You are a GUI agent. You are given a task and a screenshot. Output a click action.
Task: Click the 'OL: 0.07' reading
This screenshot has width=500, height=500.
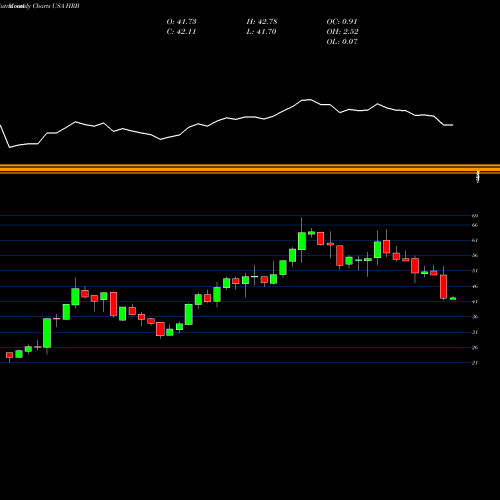pos(342,42)
